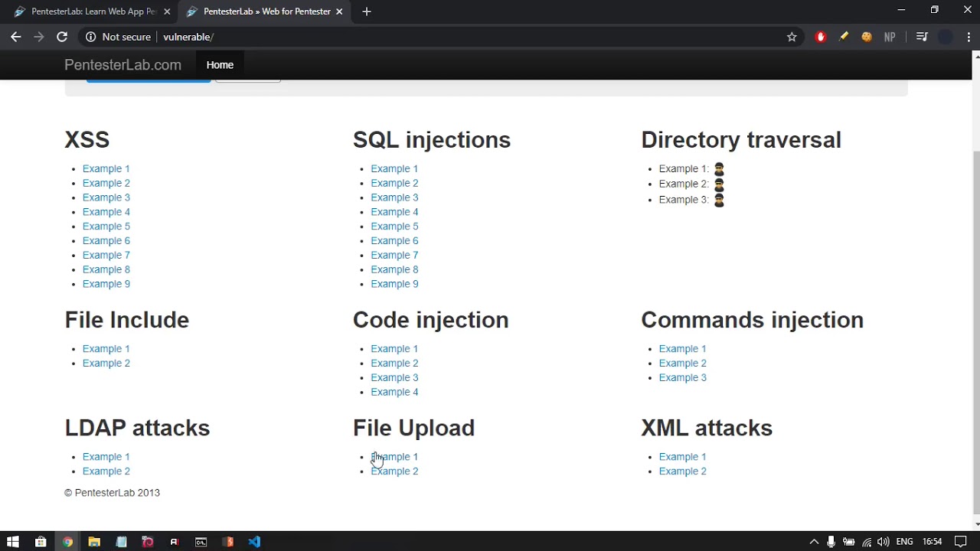Screen dimensions: 980x551
Task: Close the Web for Pentester tab
Action: click(339, 11)
